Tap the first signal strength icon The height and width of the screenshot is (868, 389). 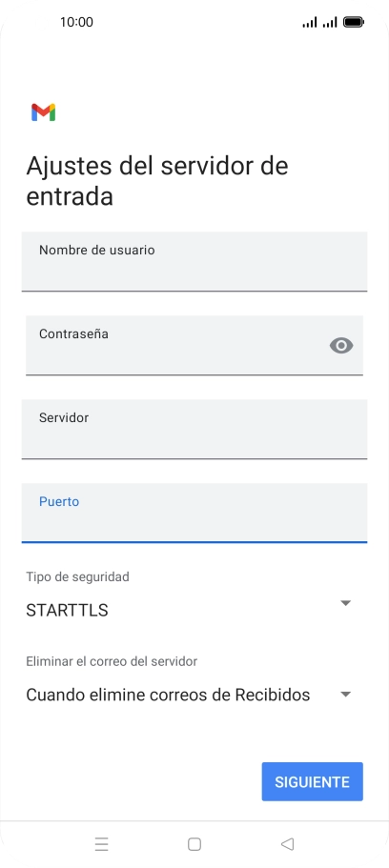310,22
